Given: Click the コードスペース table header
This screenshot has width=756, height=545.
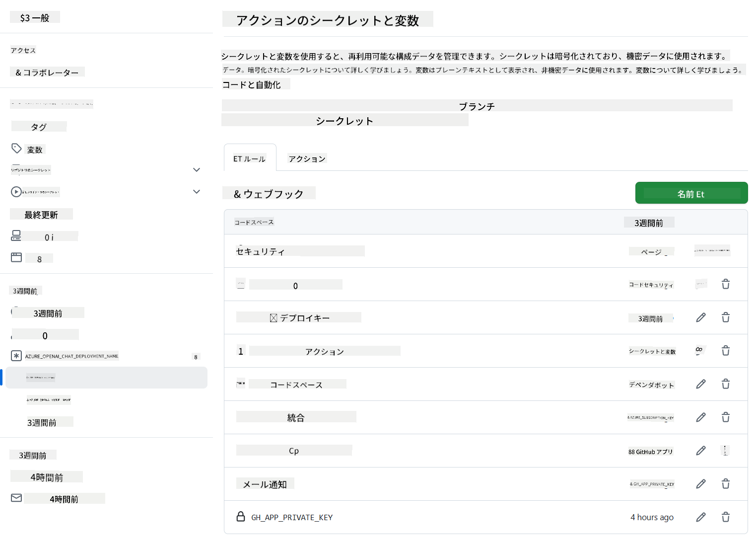Looking at the screenshot, I should click(254, 222).
